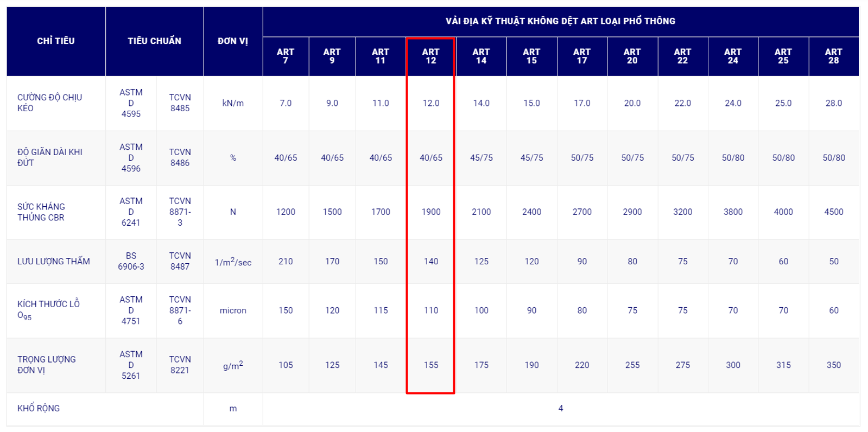This screenshot has height=432, width=868.
Task: Select the ĐƠN VỊ header cell
Action: pyautogui.click(x=233, y=41)
